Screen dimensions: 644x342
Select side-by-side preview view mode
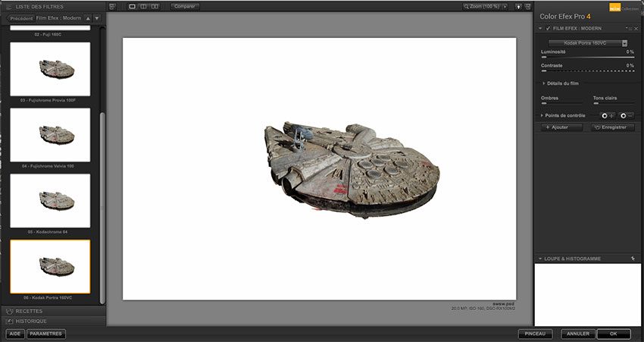pos(155,7)
